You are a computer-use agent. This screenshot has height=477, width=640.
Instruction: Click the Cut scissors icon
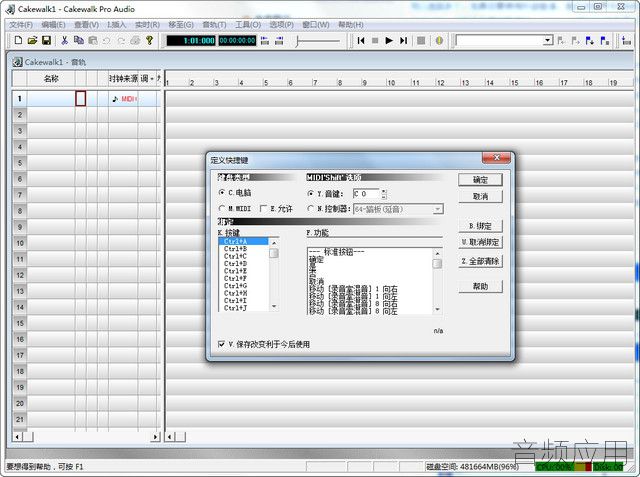tap(64, 40)
